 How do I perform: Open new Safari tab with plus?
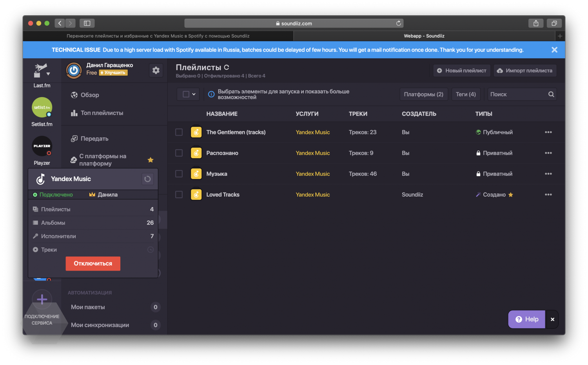[560, 36]
